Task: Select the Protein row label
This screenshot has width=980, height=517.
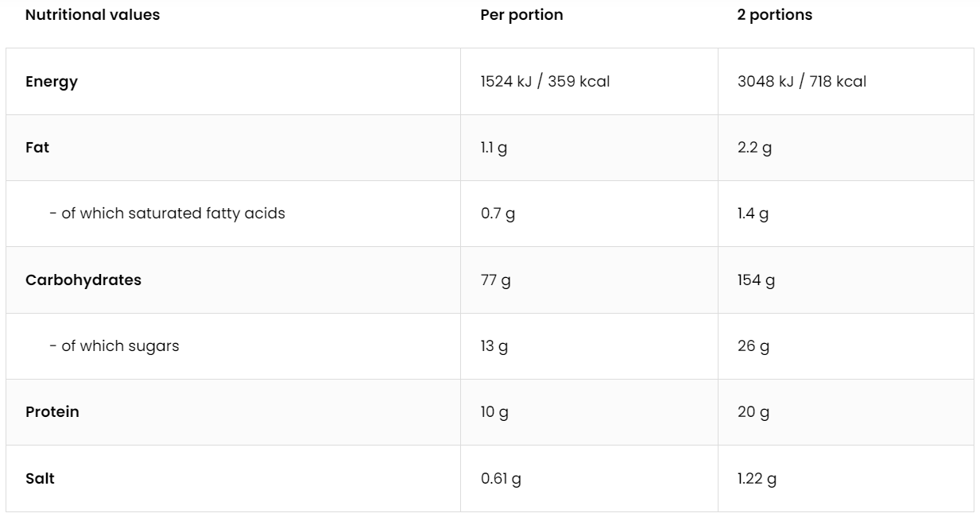Action: coord(52,412)
